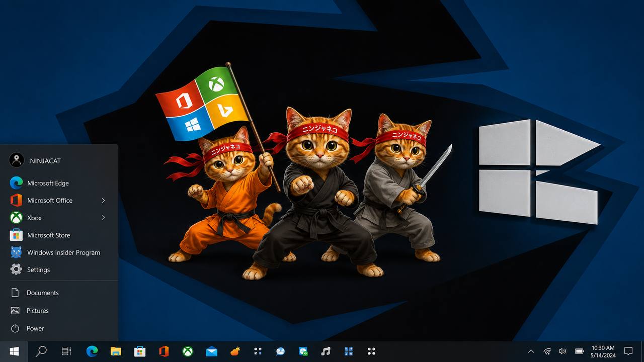Launch Office from the taskbar

coord(164,351)
